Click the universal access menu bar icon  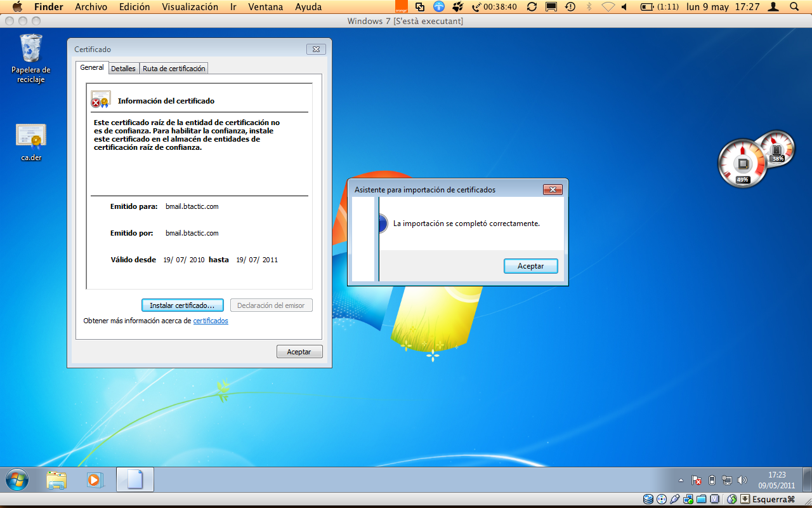(439, 7)
